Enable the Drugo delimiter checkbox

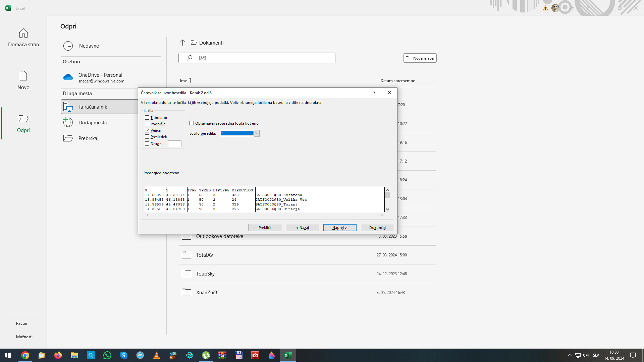[147, 144]
